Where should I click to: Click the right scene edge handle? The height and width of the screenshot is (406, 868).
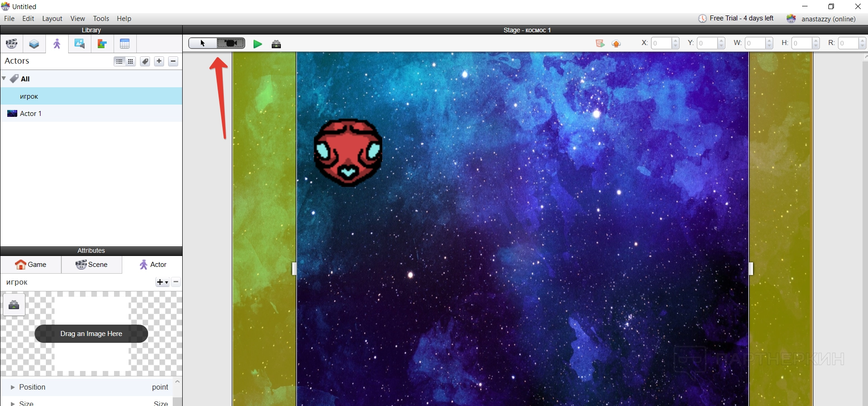(x=751, y=269)
